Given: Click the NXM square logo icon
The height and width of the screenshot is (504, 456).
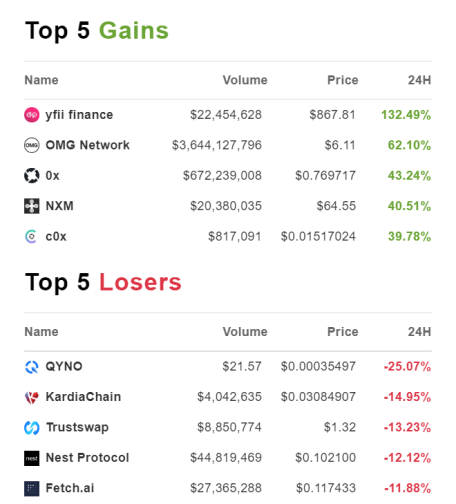Looking at the screenshot, I should tap(32, 206).
